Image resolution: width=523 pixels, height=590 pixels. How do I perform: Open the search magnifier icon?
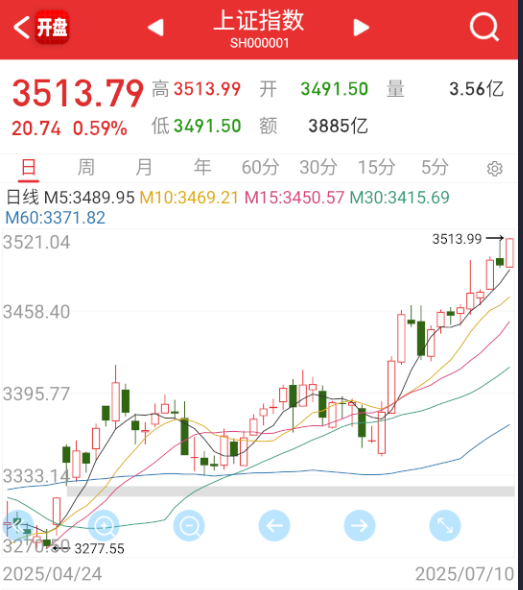(484, 27)
